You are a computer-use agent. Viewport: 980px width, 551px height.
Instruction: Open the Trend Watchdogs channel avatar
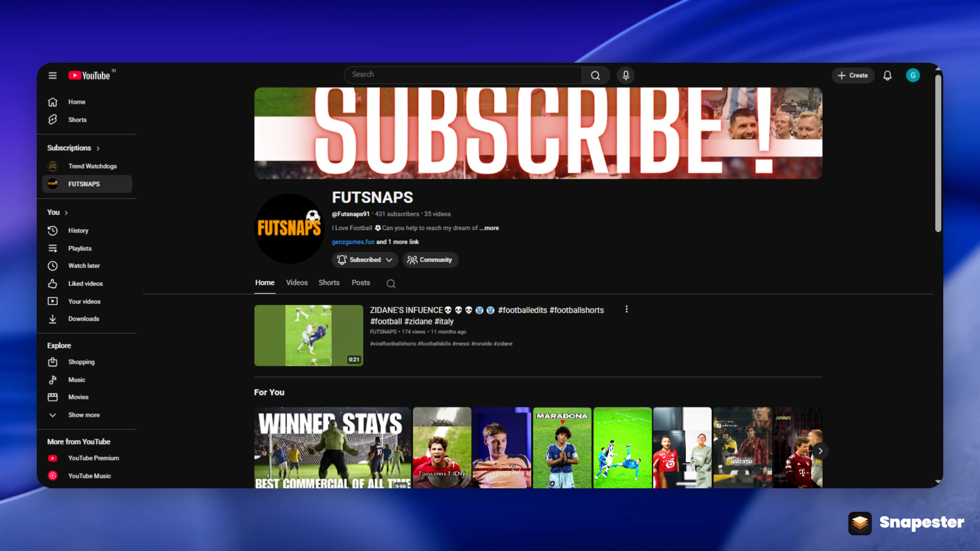point(52,166)
